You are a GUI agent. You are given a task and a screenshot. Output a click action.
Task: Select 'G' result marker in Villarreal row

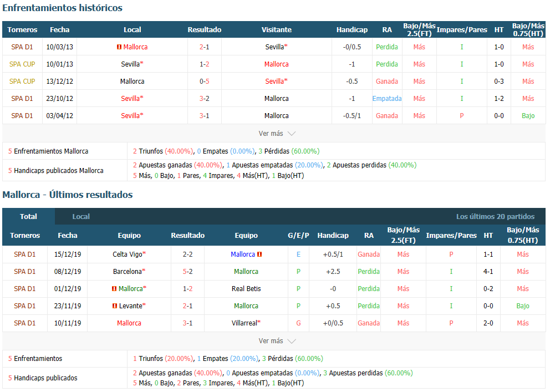pos(298,323)
